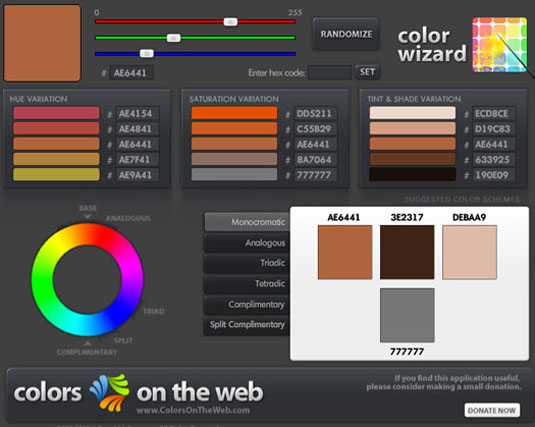Screen dimensions: 535x427
Task: Click the TINT & SHADE VARIATION heading
Action: coord(414,99)
